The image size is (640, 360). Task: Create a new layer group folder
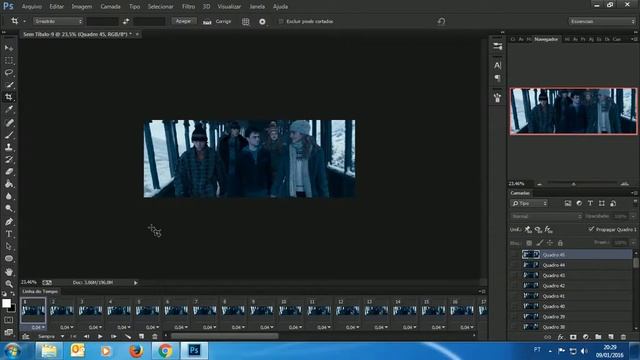point(598,337)
